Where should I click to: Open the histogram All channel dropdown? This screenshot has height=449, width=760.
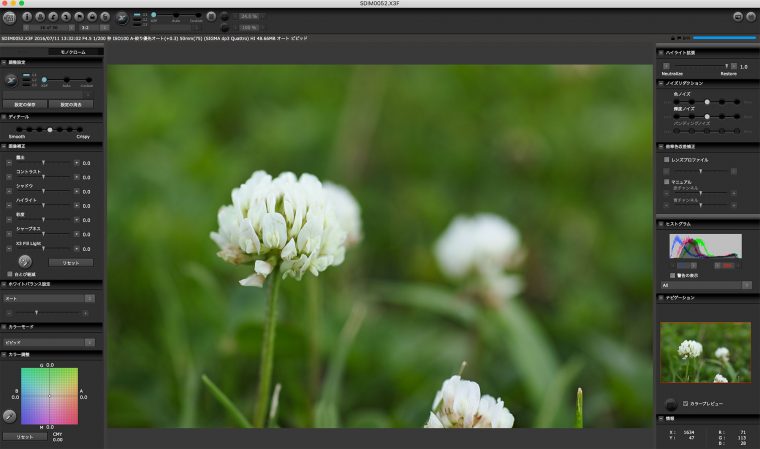[706, 285]
